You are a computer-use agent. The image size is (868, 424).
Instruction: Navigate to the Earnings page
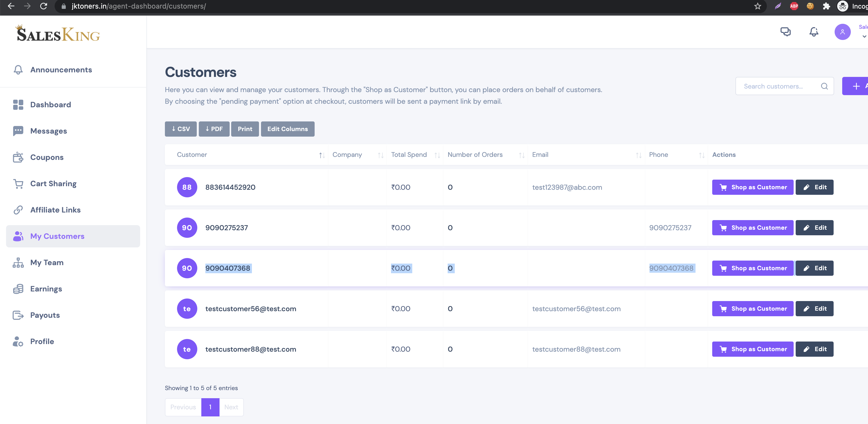(46, 289)
